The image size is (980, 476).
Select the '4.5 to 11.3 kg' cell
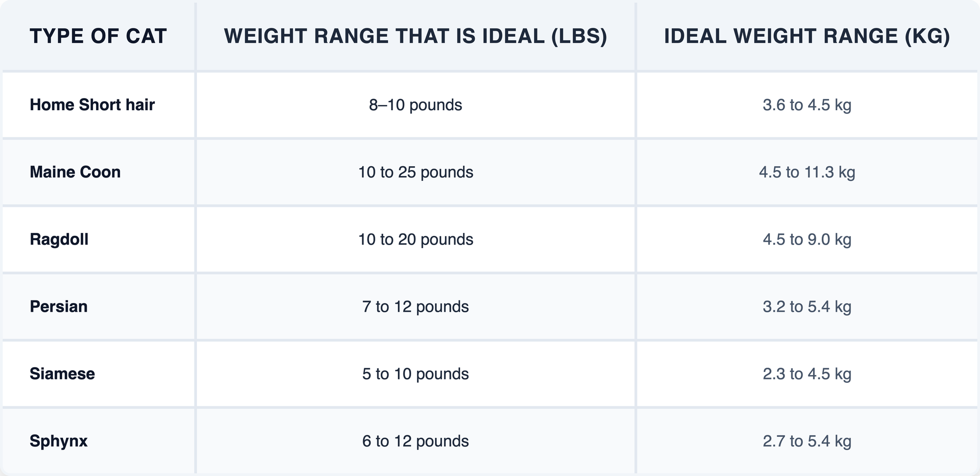tap(807, 172)
